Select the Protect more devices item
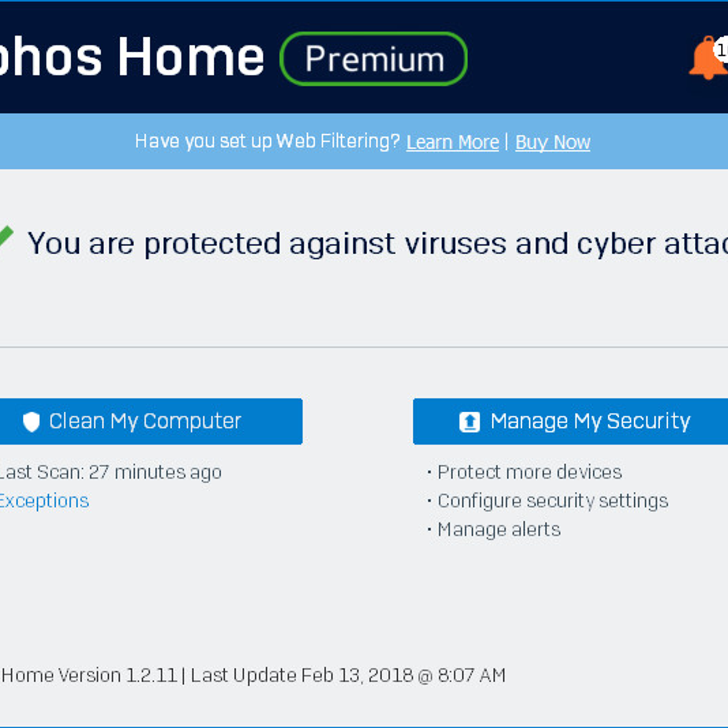 pos(530,472)
